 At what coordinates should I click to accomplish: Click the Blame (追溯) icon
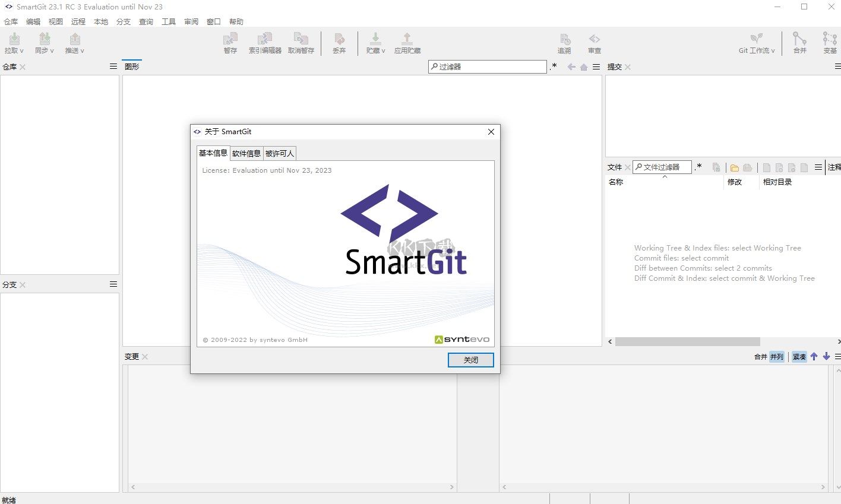[x=564, y=42]
